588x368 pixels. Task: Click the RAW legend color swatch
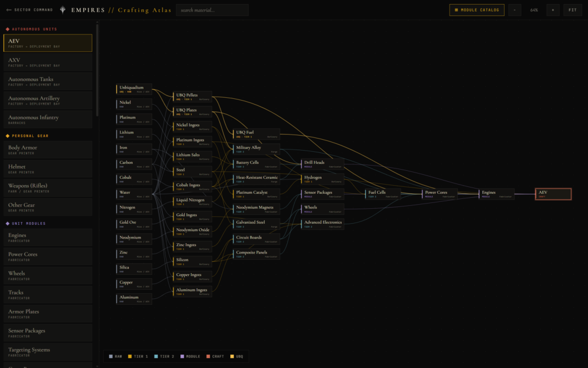click(111, 356)
